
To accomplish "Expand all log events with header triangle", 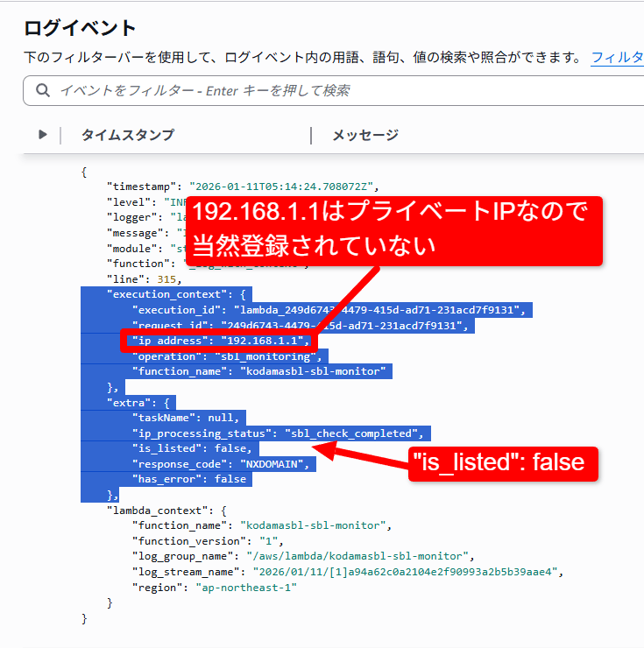I will tap(42, 135).
